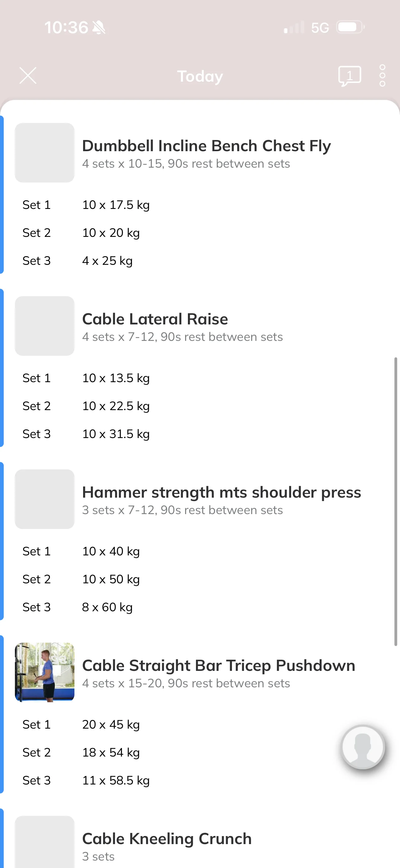Tap the Today header title
The width and height of the screenshot is (400, 868).
pyautogui.click(x=200, y=76)
